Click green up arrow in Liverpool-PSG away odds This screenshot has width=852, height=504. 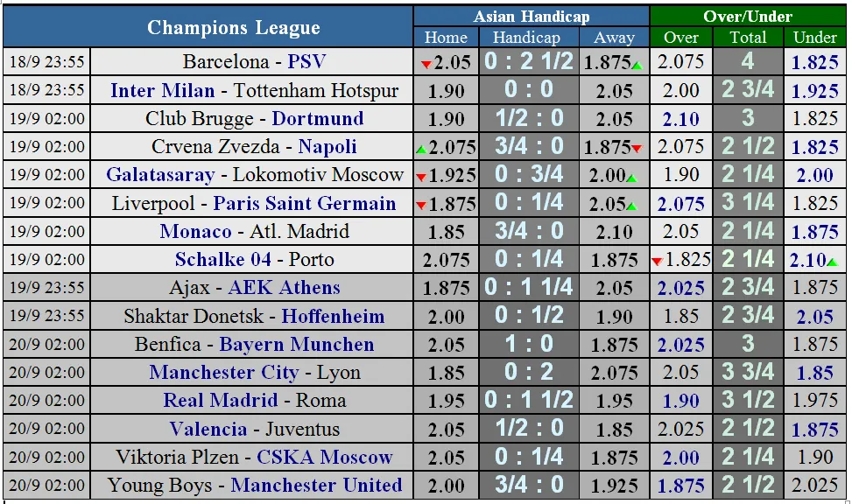click(631, 206)
